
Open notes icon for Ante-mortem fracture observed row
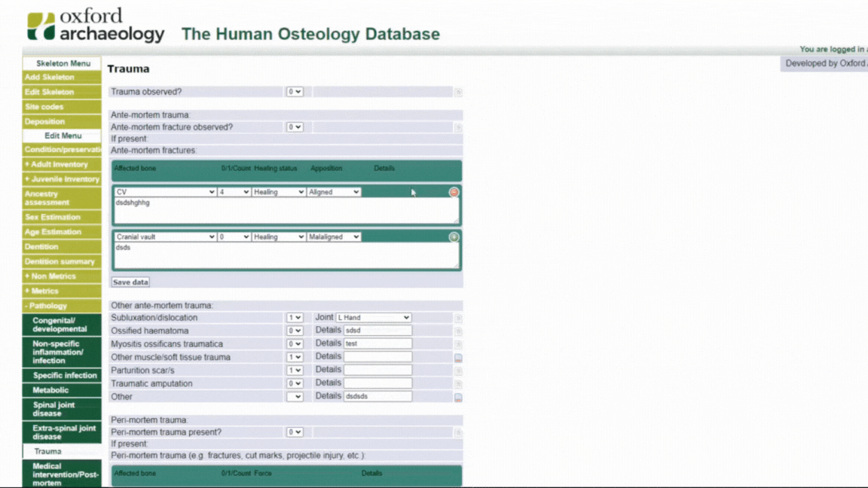(x=458, y=128)
